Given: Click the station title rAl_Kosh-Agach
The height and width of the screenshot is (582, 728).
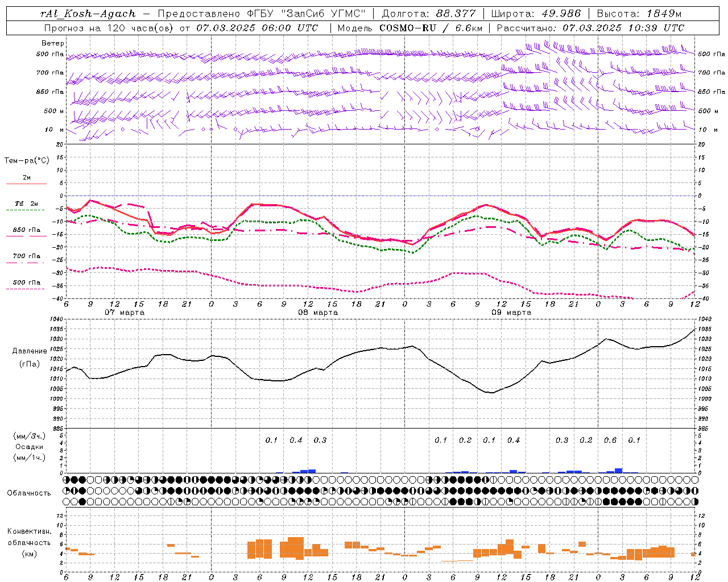Looking at the screenshot, I should click(88, 14).
